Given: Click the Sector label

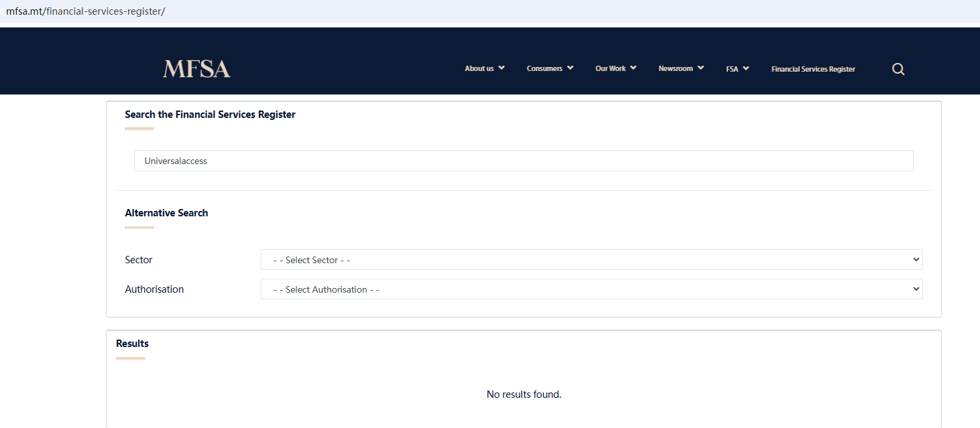Looking at the screenshot, I should 139,260.
